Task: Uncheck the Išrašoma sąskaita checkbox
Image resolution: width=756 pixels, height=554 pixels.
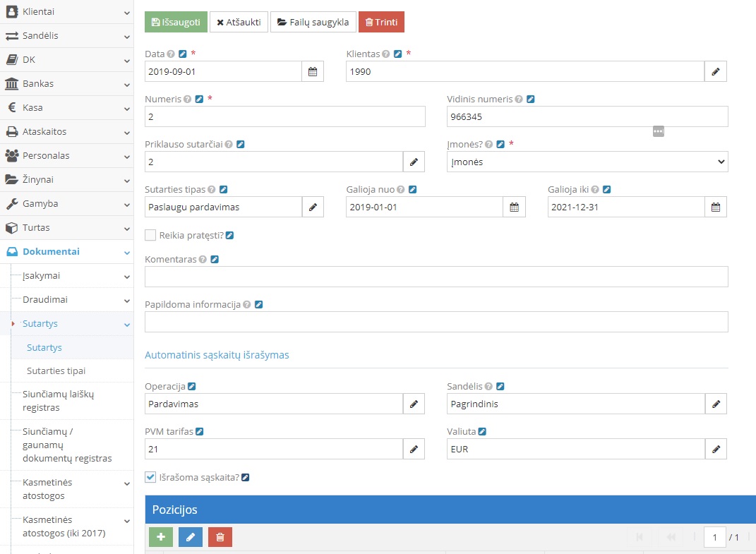Action: [x=150, y=477]
